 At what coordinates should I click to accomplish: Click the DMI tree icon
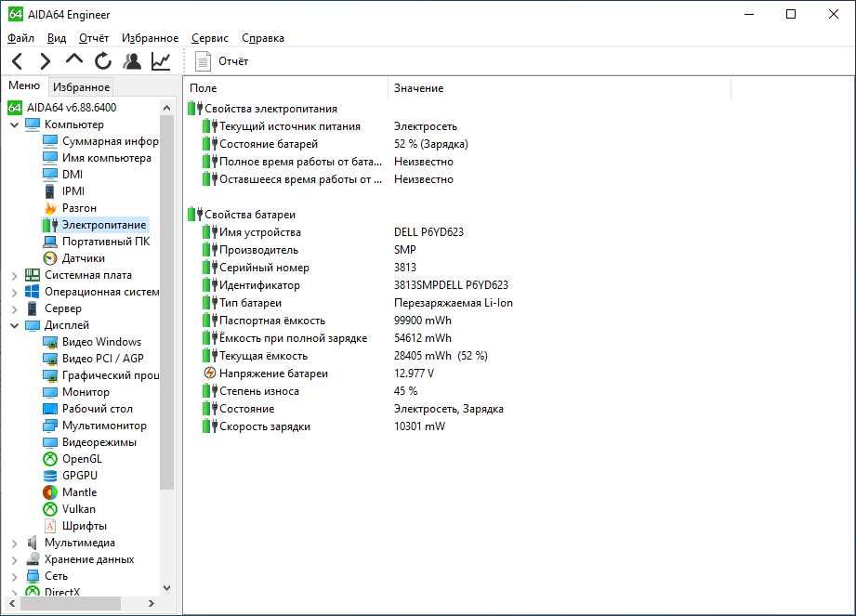tap(50, 175)
